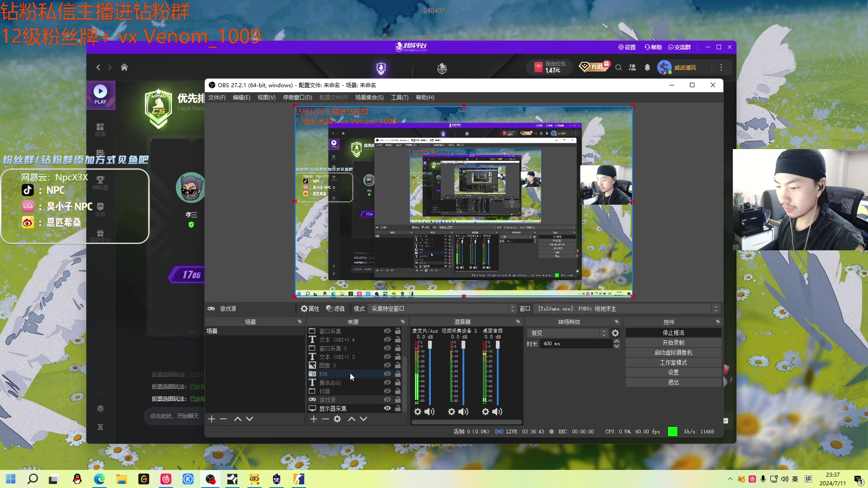
Task: Move source up in Sources list
Action: [352, 419]
